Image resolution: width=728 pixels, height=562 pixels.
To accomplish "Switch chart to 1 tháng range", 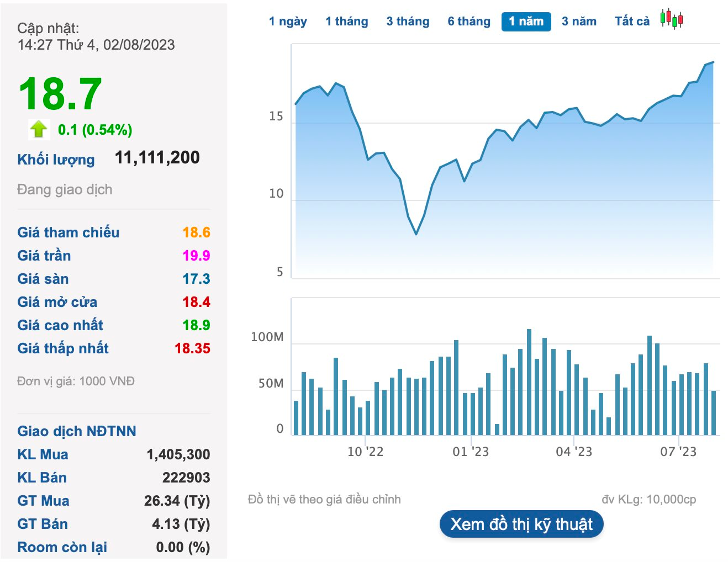I will [x=346, y=22].
